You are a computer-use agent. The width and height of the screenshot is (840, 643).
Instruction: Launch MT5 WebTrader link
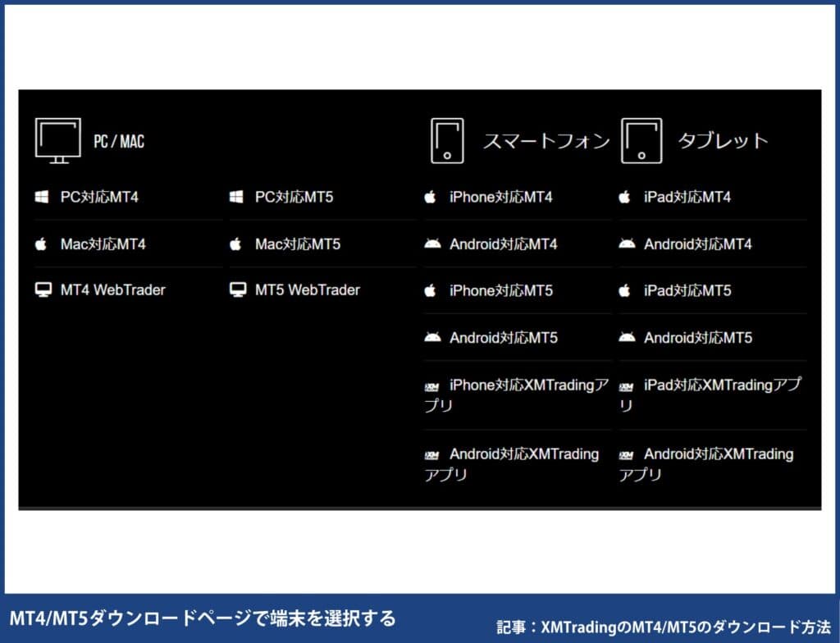pyautogui.click(x=308, y=290)
